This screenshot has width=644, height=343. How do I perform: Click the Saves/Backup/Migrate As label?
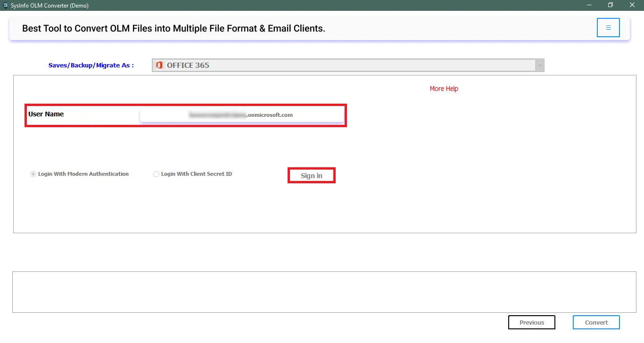[91, 65]
